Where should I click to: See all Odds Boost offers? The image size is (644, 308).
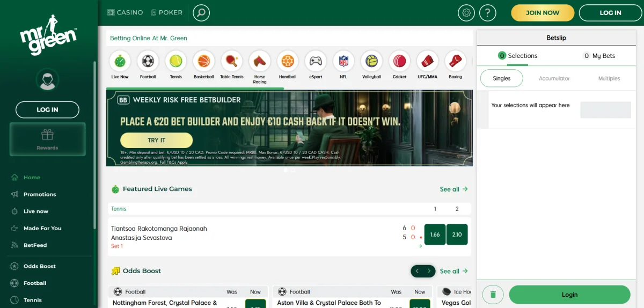coord(453,271)
